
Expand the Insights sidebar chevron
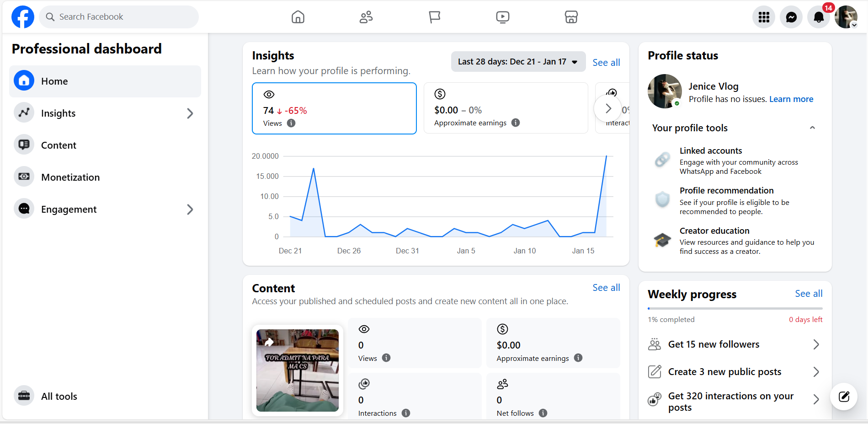click(190, 113)
